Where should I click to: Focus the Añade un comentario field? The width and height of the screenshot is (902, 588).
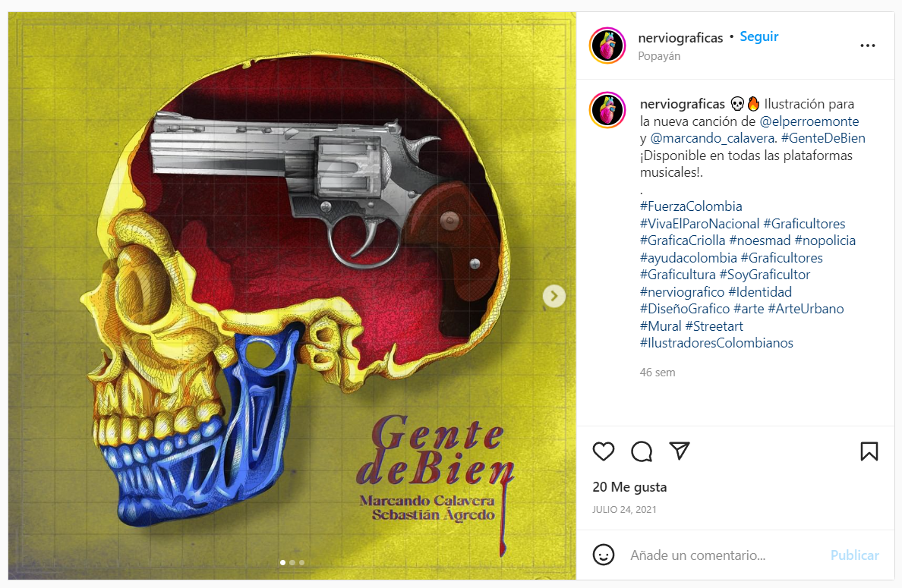(x=725, y=555)
